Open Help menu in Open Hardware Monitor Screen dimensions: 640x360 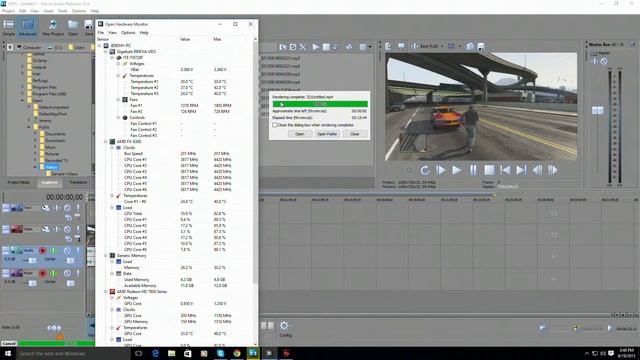pos(144,33)
